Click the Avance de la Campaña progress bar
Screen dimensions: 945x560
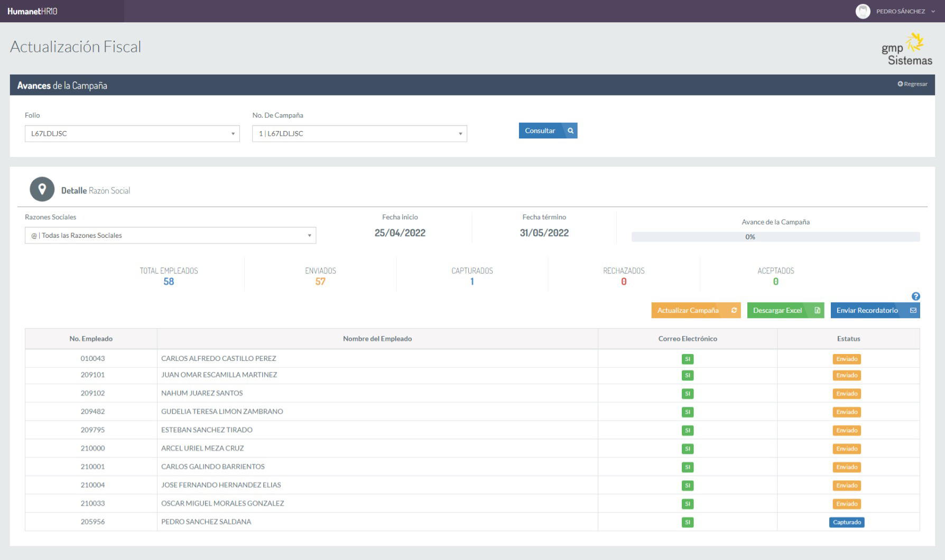click(x=775, y=237)
